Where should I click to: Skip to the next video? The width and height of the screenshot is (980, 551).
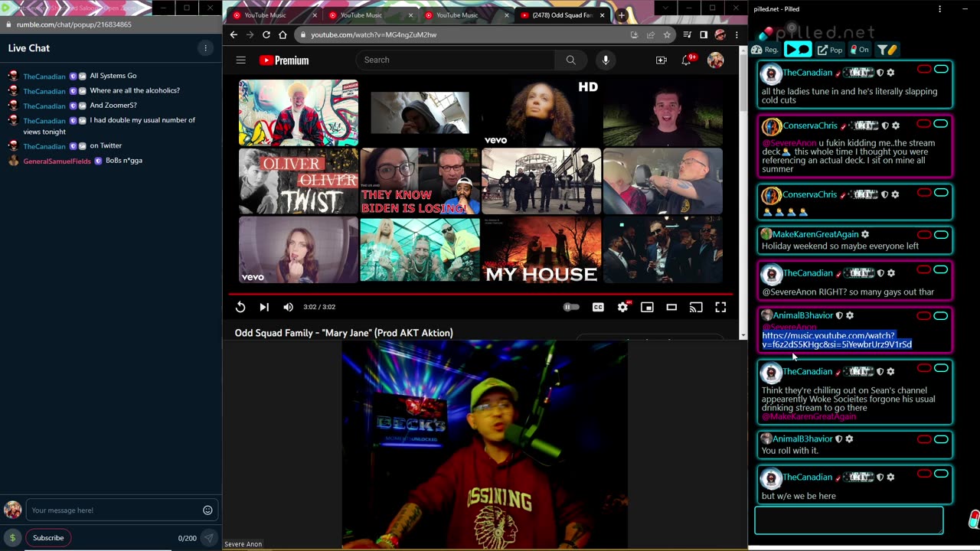coord(264,307)
